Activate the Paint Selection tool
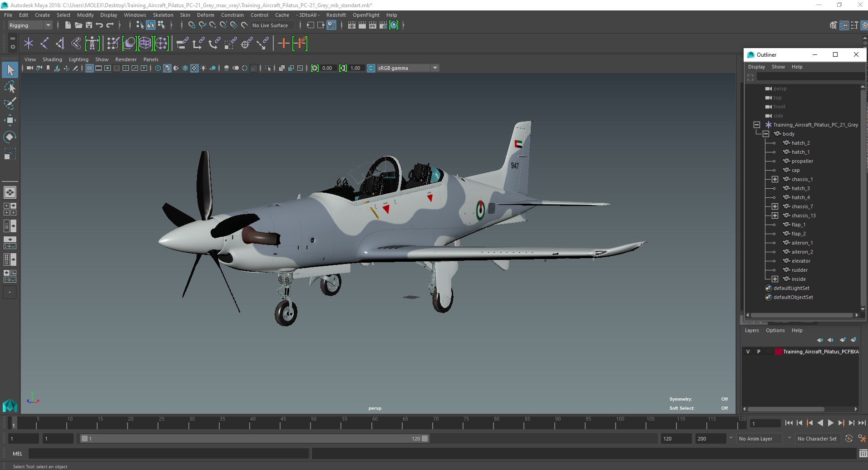This screenshot has height=470, width=868. (x=10, y=103)
